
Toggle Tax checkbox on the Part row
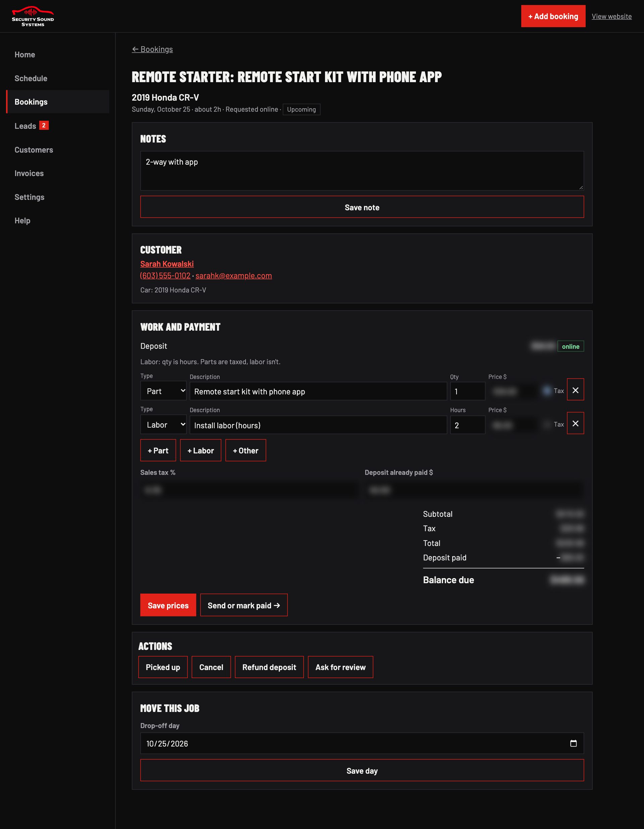(x=547, y=391)
